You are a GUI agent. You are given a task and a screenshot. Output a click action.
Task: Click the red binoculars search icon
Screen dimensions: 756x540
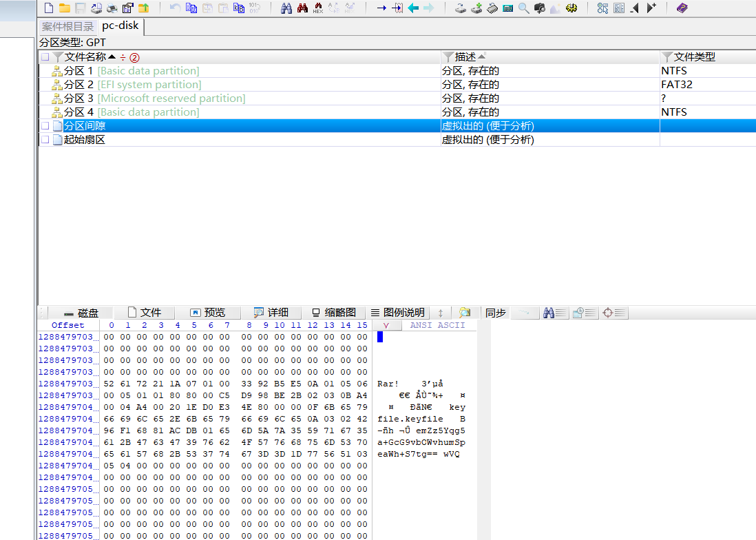click(x=302, y=8)
